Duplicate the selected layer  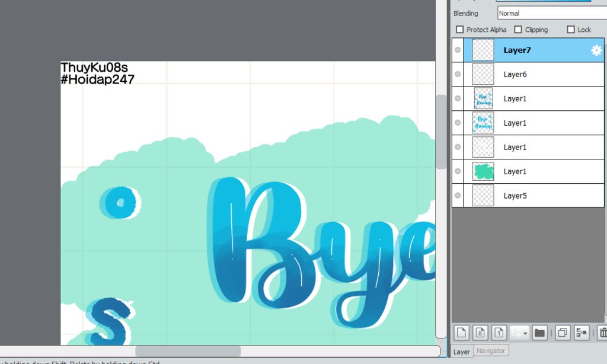pyautogui.click(x=563, y=333)
